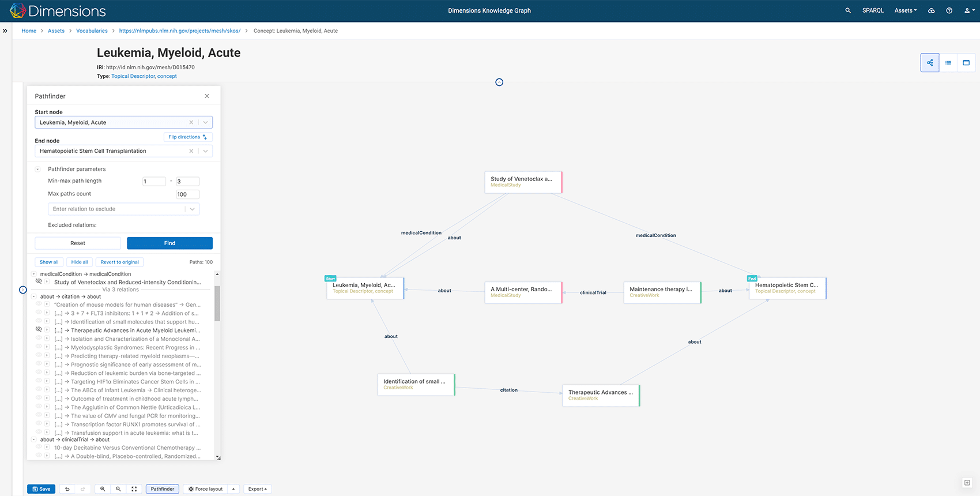Open the SPARQL page from header
980x496 pixels.
click(873, 10)
